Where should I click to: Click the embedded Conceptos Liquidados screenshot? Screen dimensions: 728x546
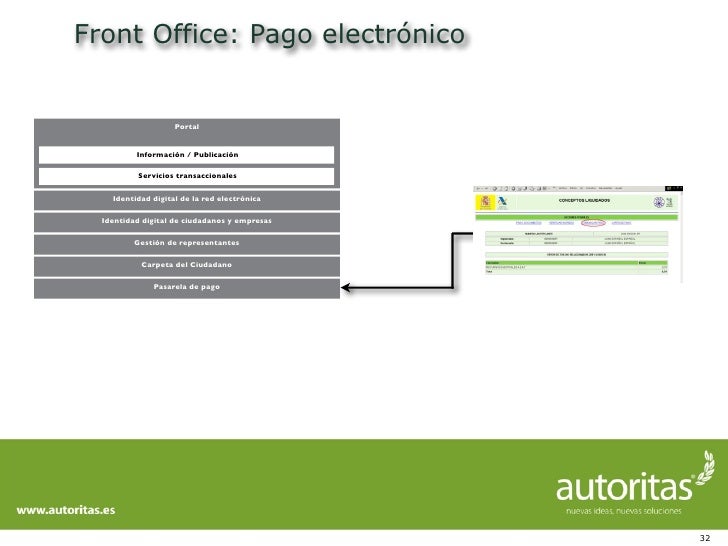[x=578, y=234]
